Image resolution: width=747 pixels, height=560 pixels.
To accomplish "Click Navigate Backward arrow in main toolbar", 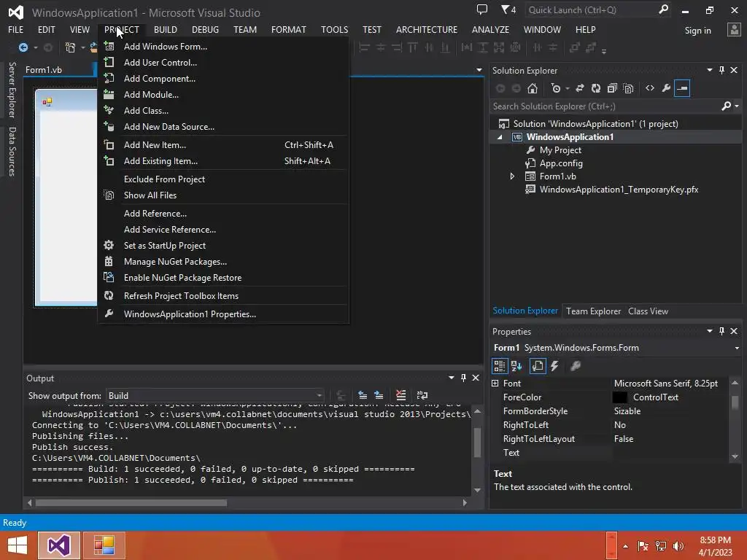I will tap(23, 47).
